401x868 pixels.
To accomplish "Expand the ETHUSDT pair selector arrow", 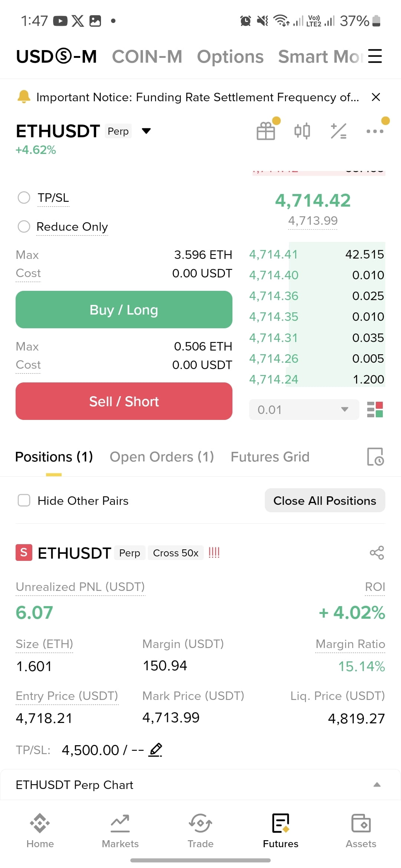I will (146, 131).
